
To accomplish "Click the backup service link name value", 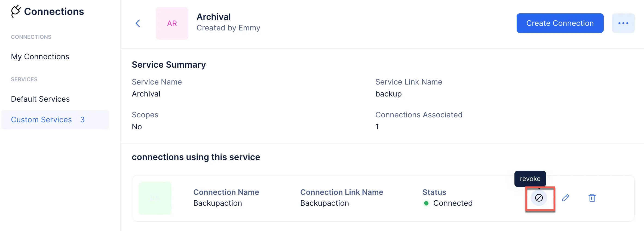I will click(x=388, y=94).
